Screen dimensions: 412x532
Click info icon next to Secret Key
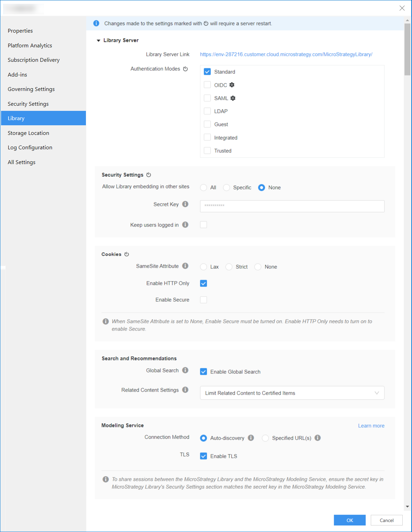pyautogui.click(x=185, y=204)
